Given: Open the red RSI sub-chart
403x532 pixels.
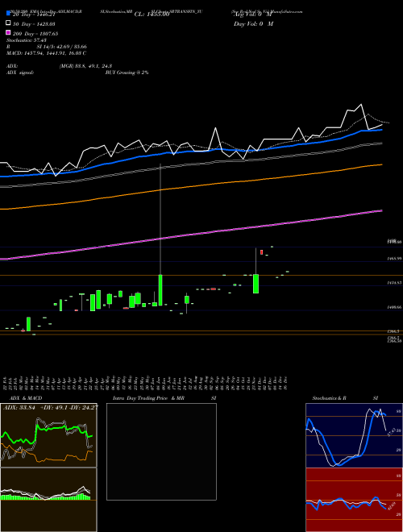Looking at the screenshot, I should pyautogui.click(x=354, y=500).
